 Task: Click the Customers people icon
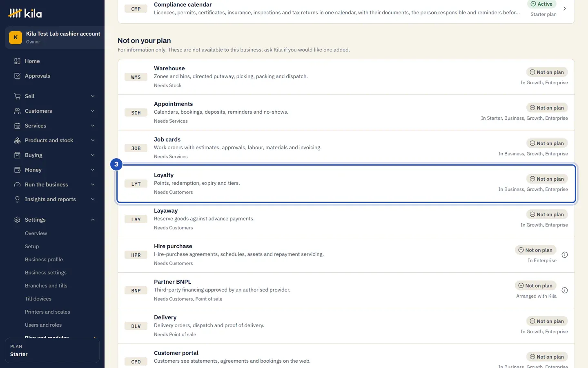17,111
